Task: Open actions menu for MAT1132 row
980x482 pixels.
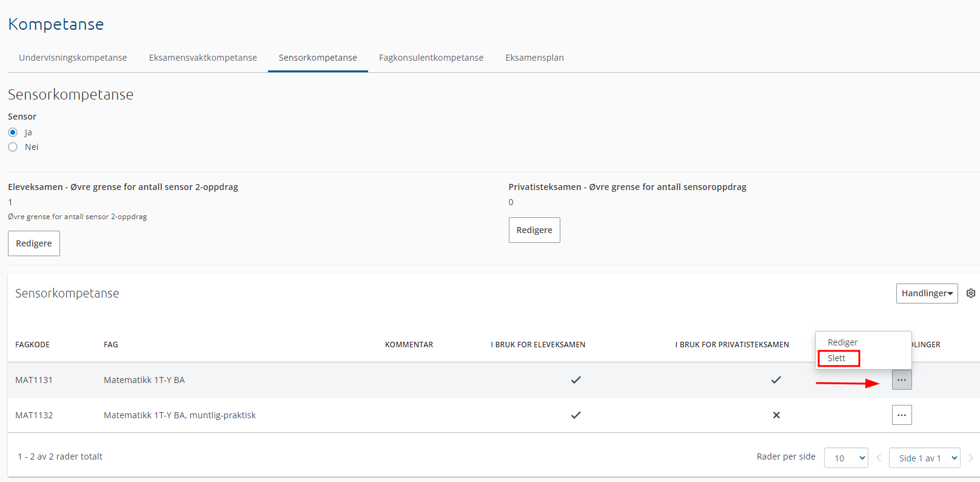Action: tap(902, 415)
